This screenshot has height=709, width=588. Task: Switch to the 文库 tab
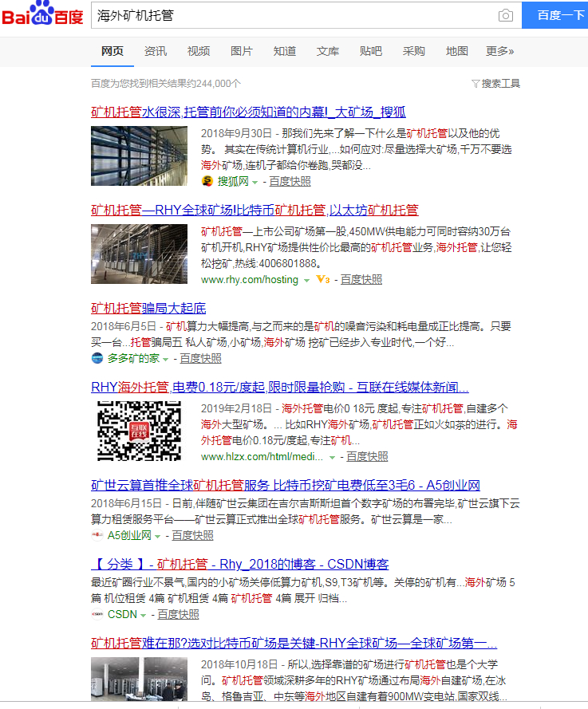(327, 51)
